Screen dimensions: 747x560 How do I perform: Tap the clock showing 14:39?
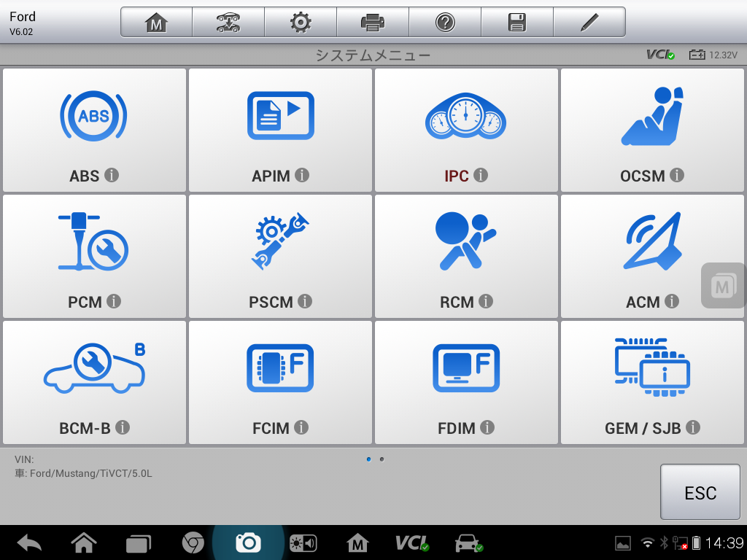pos(724,542)
